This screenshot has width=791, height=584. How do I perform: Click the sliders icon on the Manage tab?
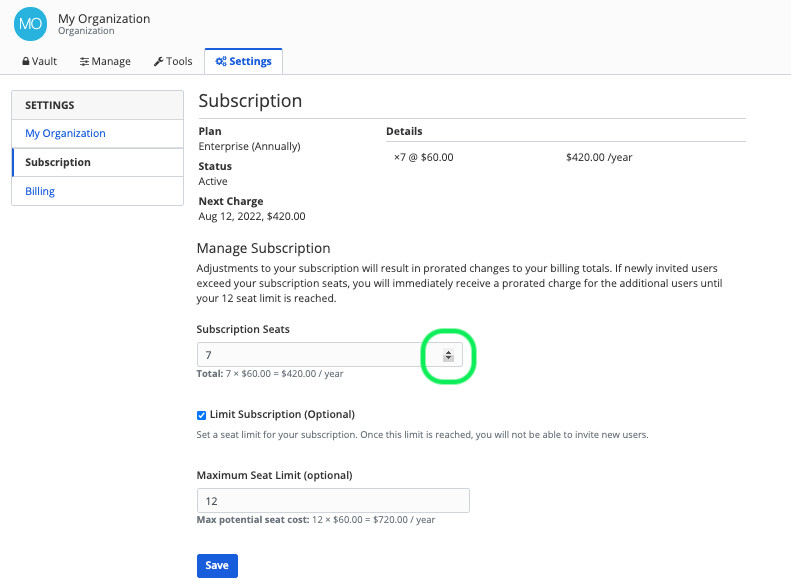tap(85, 62)
